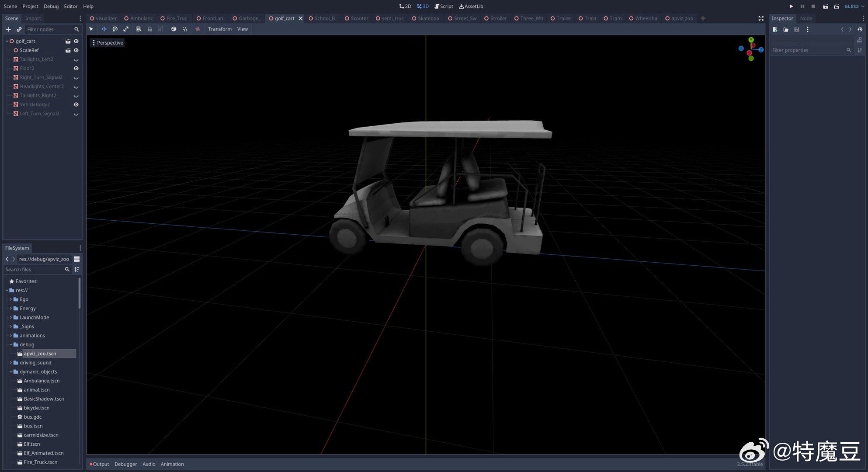Toggle Use Local Space cube icon
Viewport: 868px width, 472px height.
(x=174, y=29)
